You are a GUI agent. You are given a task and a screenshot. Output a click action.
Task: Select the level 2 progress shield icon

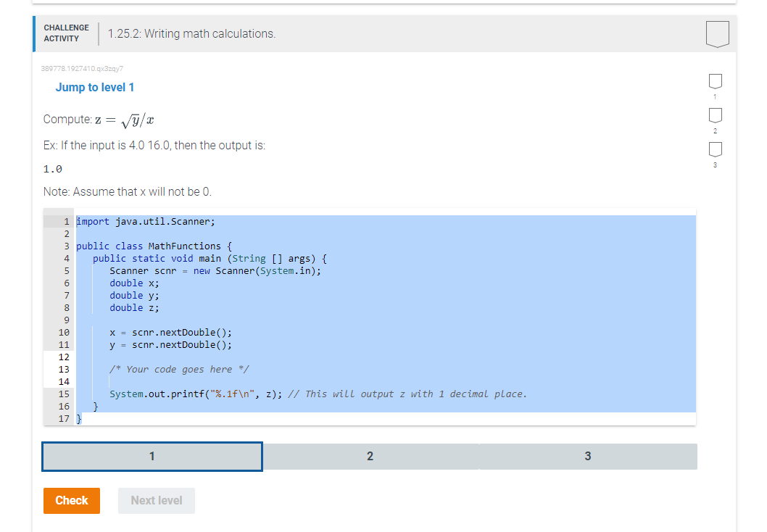tap(716, 115)
